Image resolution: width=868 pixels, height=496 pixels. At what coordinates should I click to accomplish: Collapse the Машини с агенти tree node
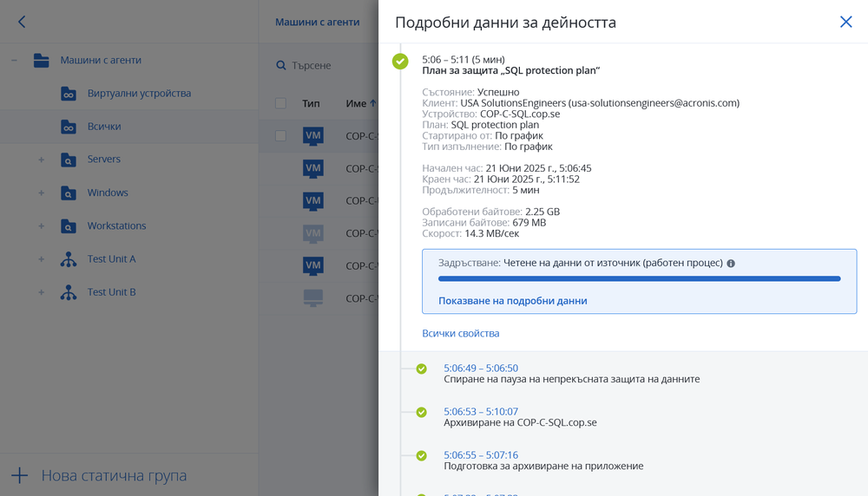[15, 61]
